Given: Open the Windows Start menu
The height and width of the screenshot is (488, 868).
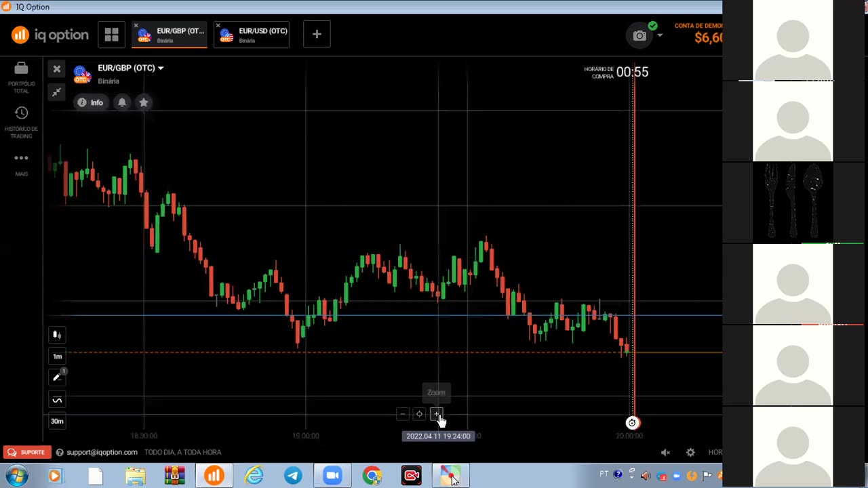Looking at the screenshot, I should click(16, 476).
